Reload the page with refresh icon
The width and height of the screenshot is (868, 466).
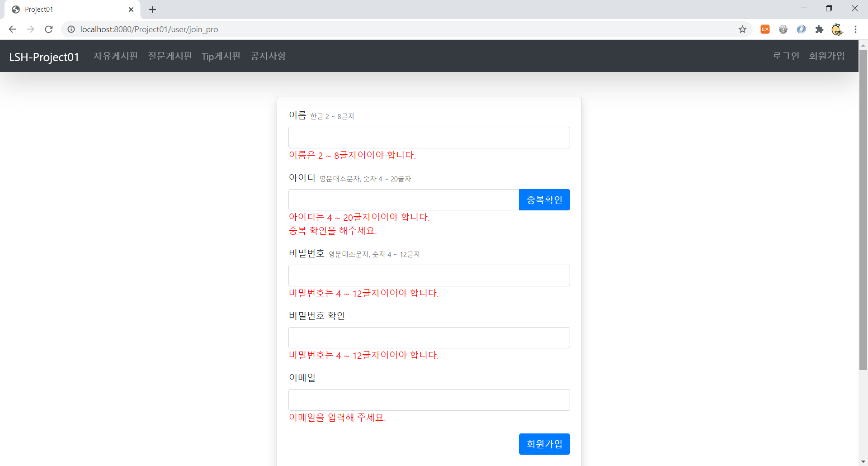[x=48, y=29]
